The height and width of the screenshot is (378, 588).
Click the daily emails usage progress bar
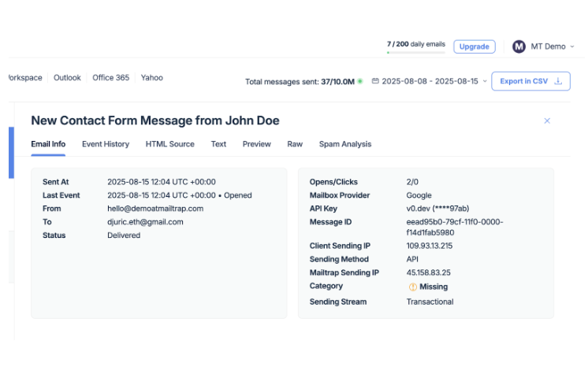pos(415,53)
